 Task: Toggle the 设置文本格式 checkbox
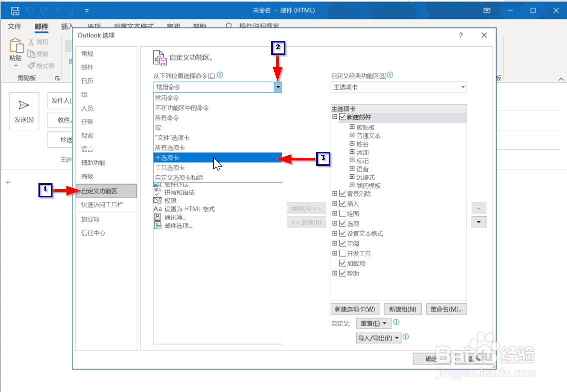pyautogui.click(x=342, y=234)
